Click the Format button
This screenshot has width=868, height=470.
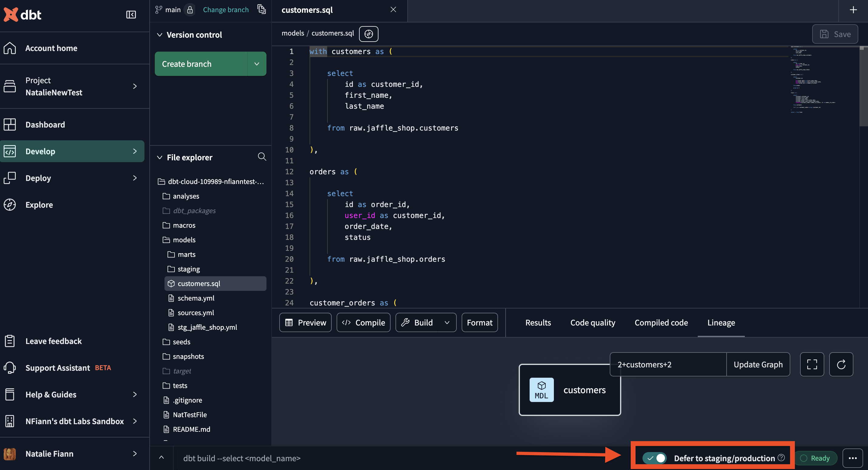point(480,323)
